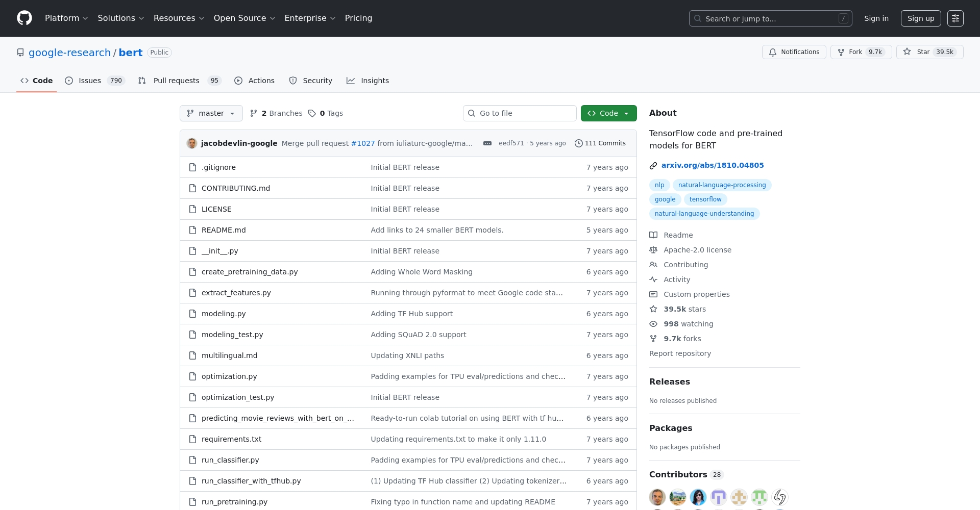This screenshot has height=510, width=980.
Task: Open green Code dropdown button
Action: click(x=608, y=113)
